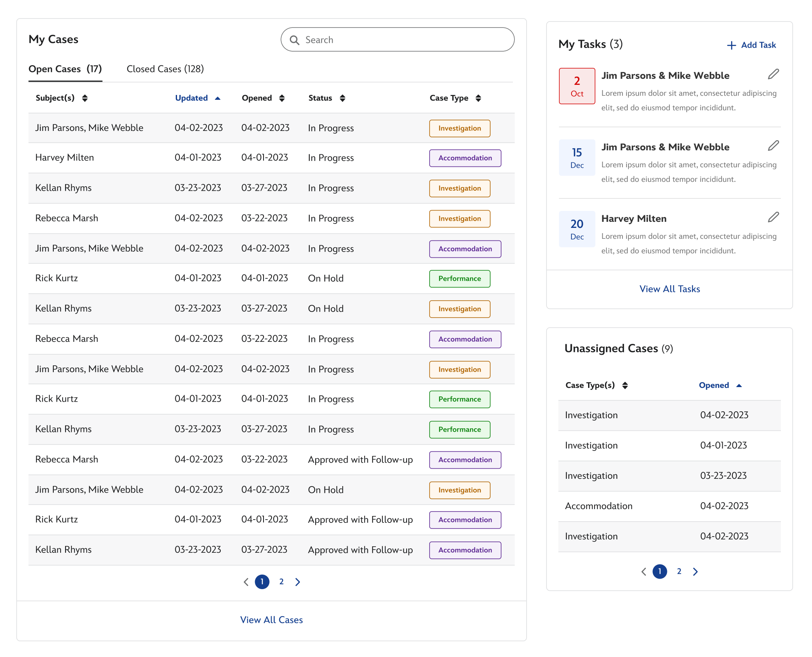Sort Unassigned Cases by Case Type(s)
This screenshot has width=812, height=657.
pos(625,385)
